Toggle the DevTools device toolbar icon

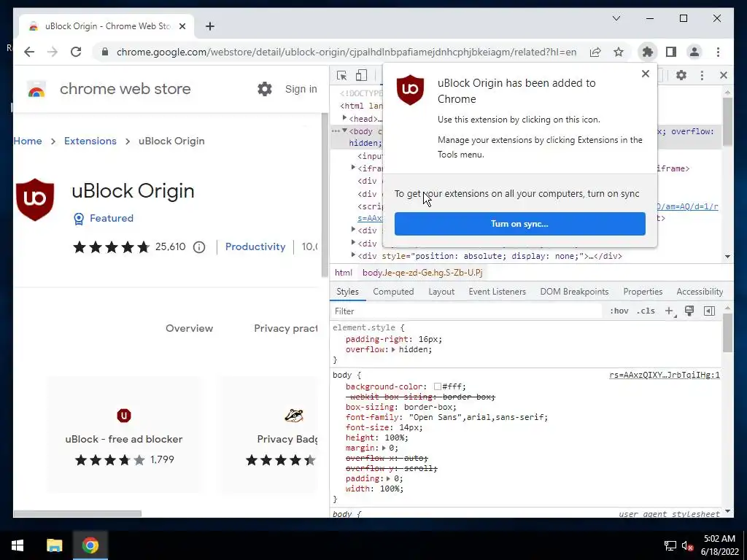362,75
